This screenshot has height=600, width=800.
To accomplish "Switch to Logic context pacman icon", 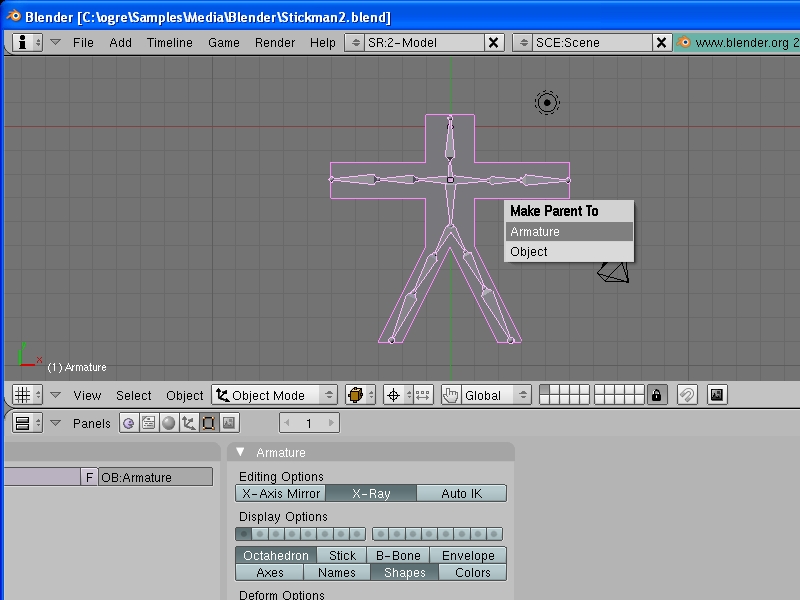I will [129, 423].
